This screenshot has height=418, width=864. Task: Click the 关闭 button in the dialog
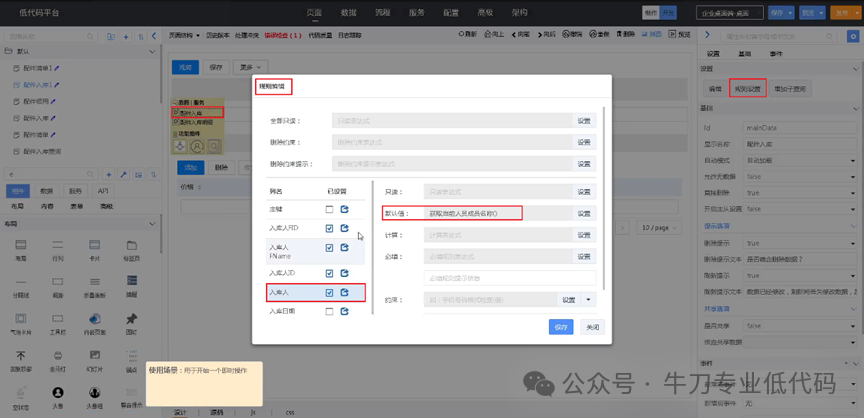(x=592, y=327)
